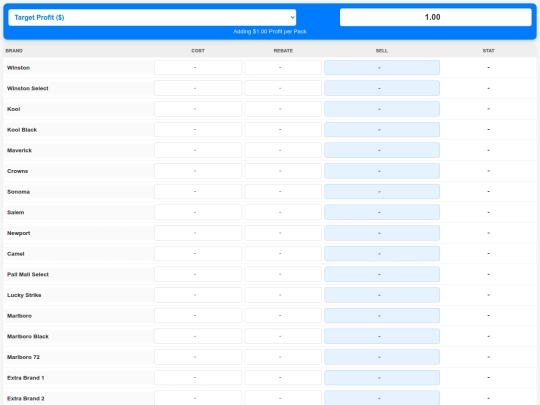
Task: Edit the Marlboro Black cost field
Action: 198,336
